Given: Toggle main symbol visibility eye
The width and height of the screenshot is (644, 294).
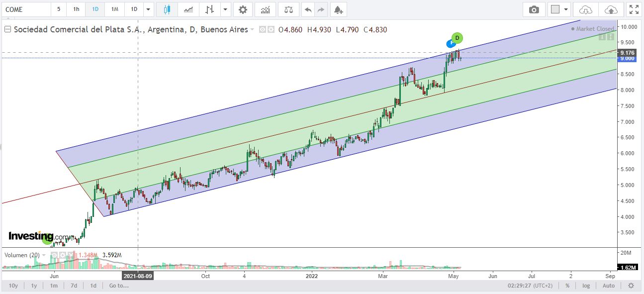Looking at the screenshot, I should (263, 29).
